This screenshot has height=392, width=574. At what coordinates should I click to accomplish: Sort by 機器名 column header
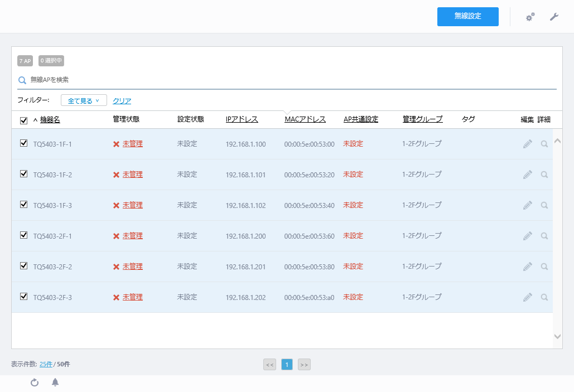click(x=50, y=119)
